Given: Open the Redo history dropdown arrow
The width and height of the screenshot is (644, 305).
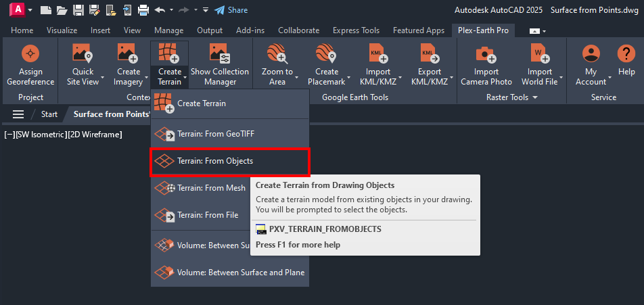Looking at the screenshot, I should [196, 9].
